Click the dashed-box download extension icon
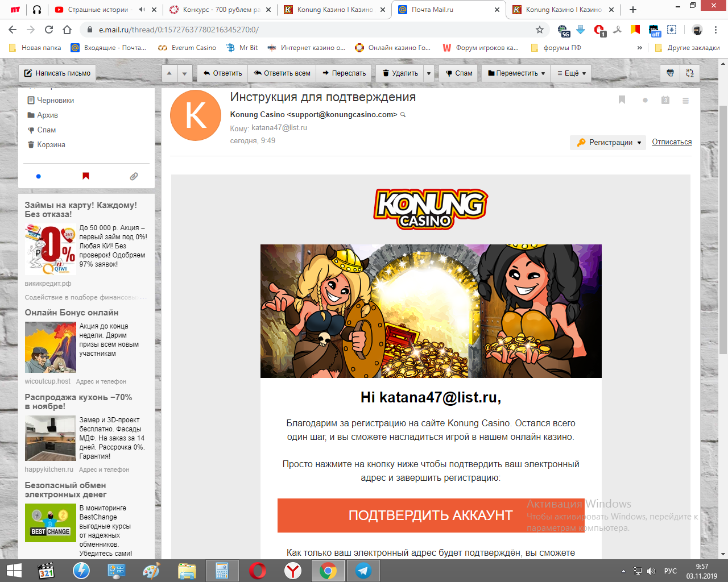This screenshot has width=728, height=582. point(672,30)
